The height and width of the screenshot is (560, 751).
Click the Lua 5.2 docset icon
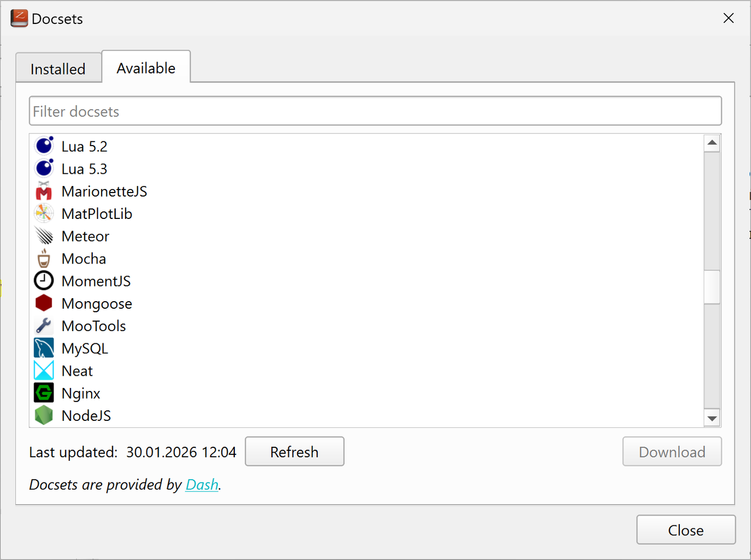pos(44,146)
